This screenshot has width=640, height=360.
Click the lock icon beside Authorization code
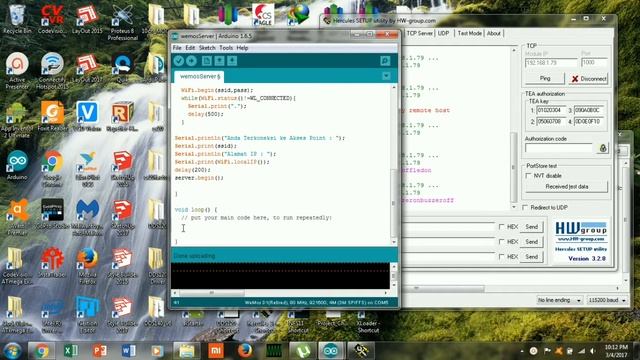tap(603, 148)
